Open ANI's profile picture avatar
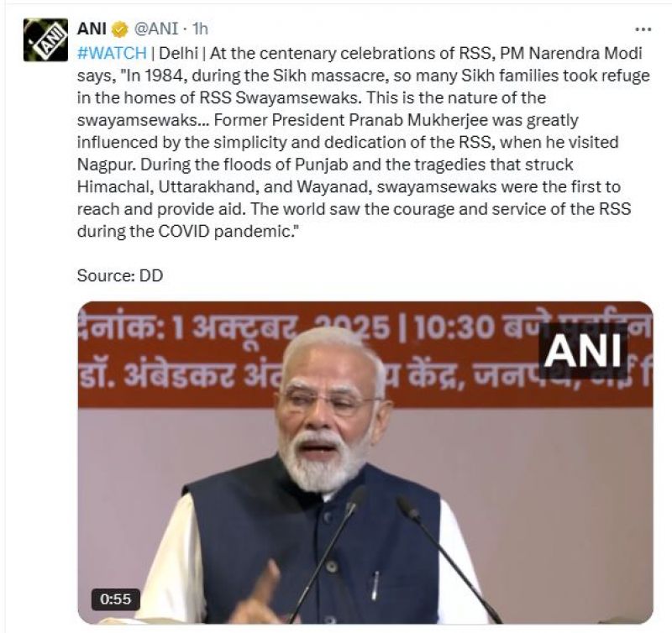 pyautogui.click(x=45, y=39)
